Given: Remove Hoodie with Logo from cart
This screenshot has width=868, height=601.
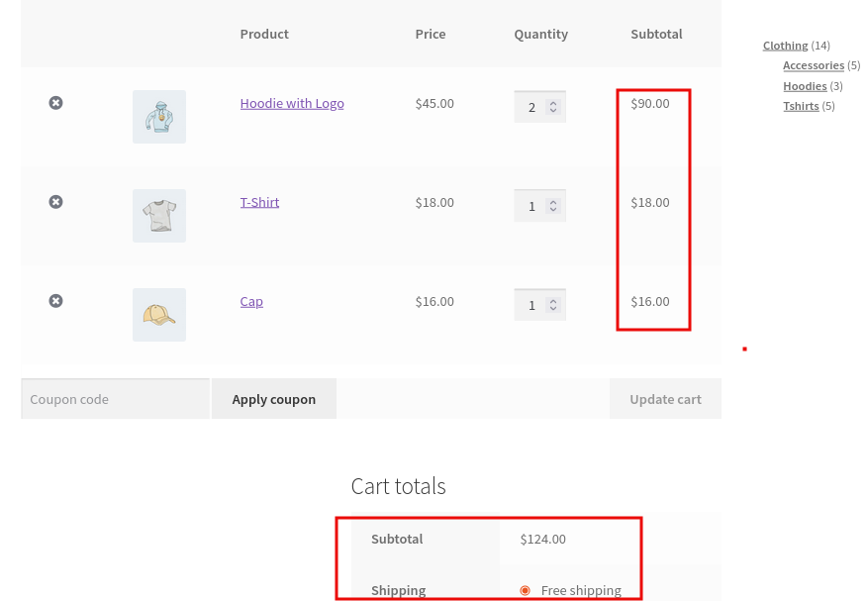Looking at the screenshot, I should (56, 103).
